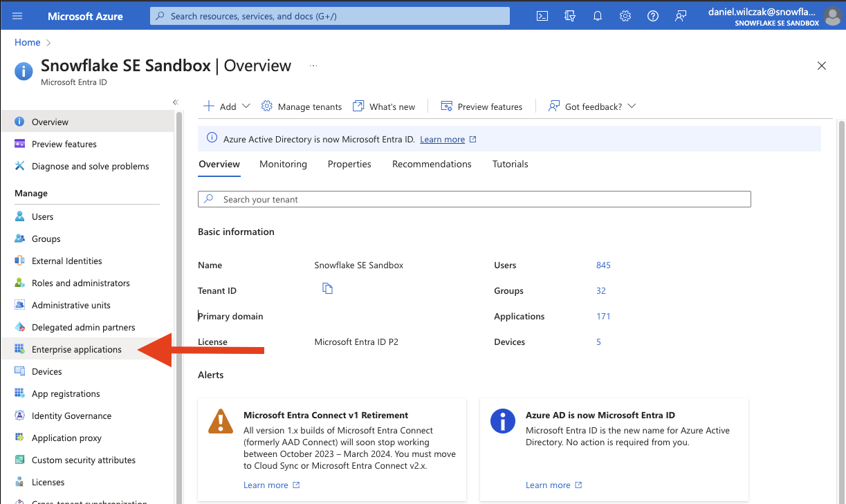This screenshot has height=504, width=846.
Task: Open the portal hamburger menu
Action: [17, 16]
